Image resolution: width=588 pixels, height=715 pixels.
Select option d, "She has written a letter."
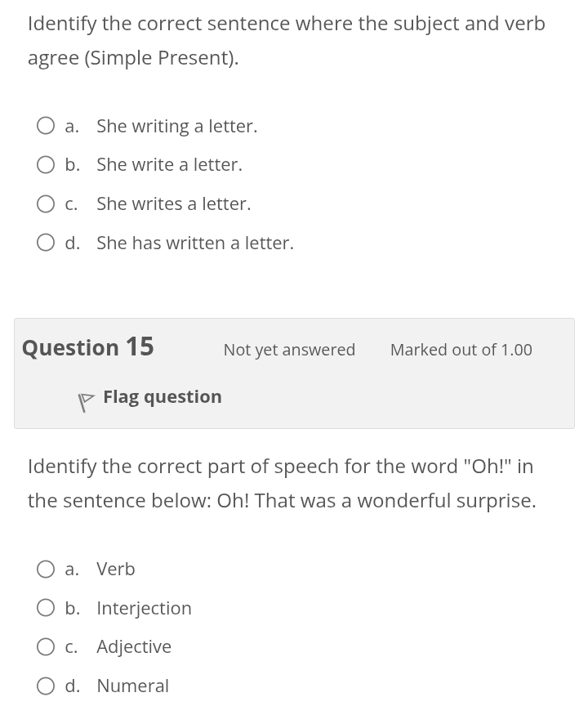coord(46,242)
